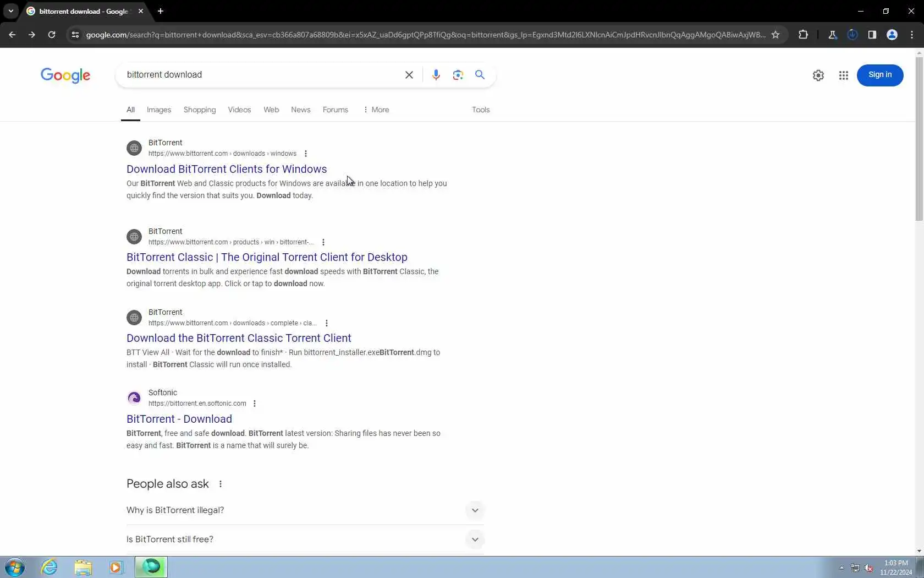Open 'Download the BitTorrent Classic Torrent Client' link

pyautogui.click(x=239, y=338)
